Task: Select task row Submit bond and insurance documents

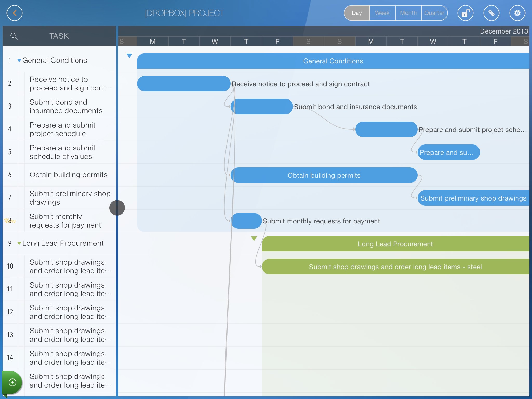Action: pos(66,107)
